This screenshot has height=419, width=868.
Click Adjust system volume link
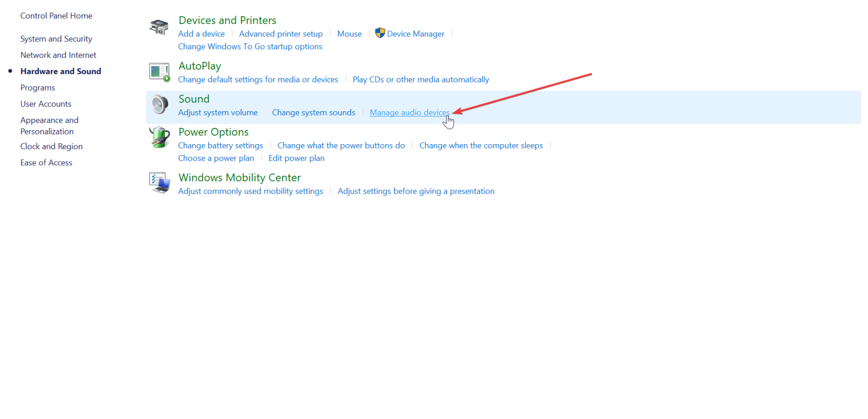pos(218,113)
